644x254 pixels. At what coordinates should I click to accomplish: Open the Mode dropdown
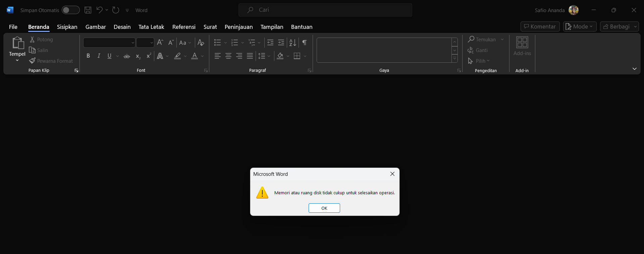(580, 27)
